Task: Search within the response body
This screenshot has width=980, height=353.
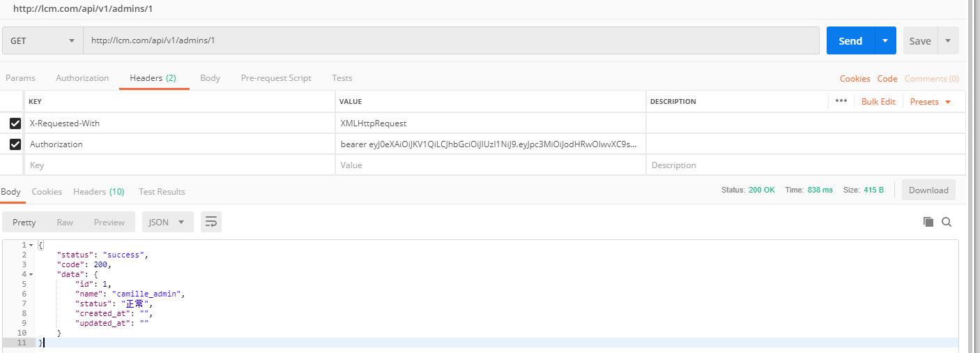Action: tap(947, 222)
